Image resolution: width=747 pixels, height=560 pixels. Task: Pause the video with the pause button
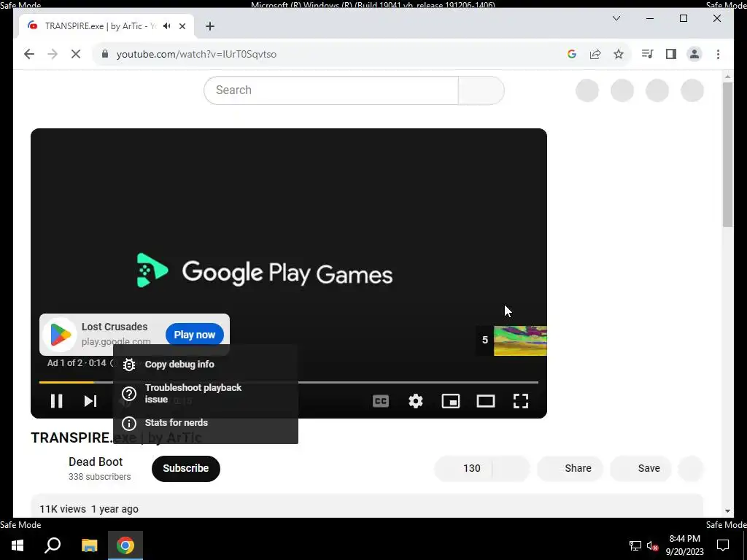click(56, 401)
